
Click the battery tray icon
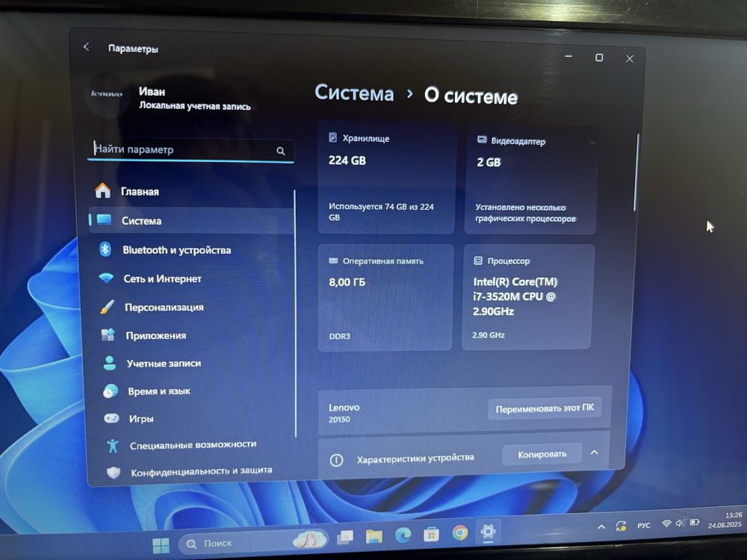(695, 522)
